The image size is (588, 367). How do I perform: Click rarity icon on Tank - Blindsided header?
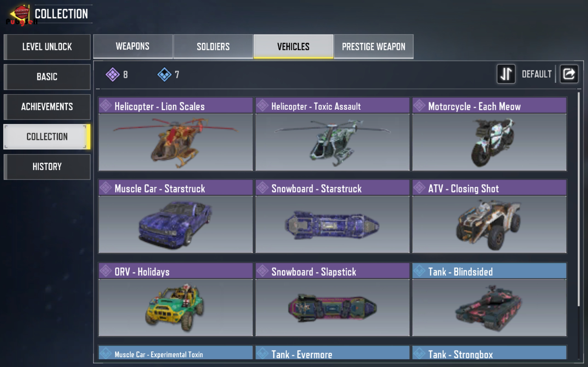pyautogui.click(x=419, y=271)
